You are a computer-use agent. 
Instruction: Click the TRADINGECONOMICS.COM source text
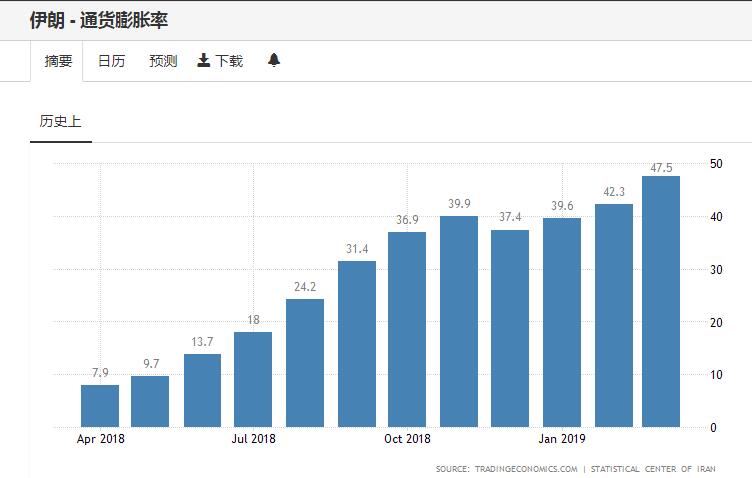tap(526, 469)
